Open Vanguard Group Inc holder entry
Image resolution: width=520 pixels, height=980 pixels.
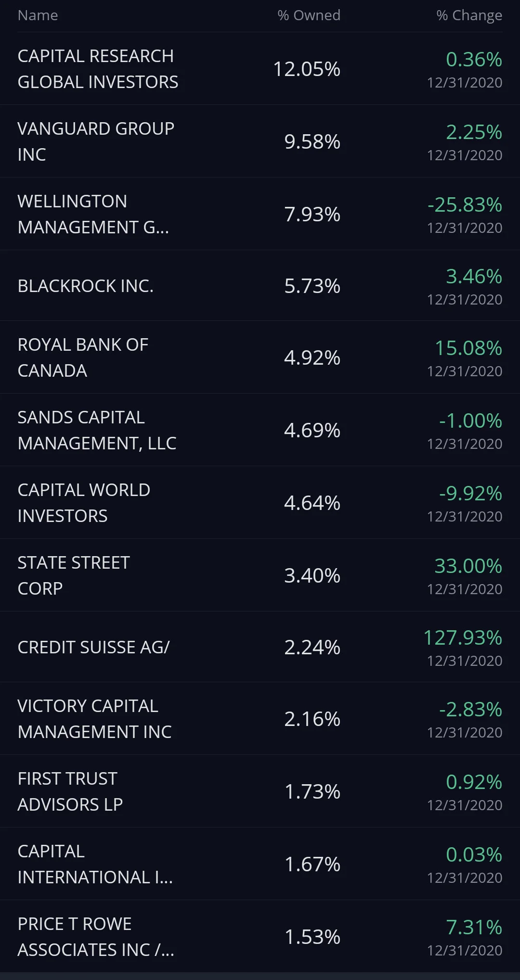click(260, 141)
